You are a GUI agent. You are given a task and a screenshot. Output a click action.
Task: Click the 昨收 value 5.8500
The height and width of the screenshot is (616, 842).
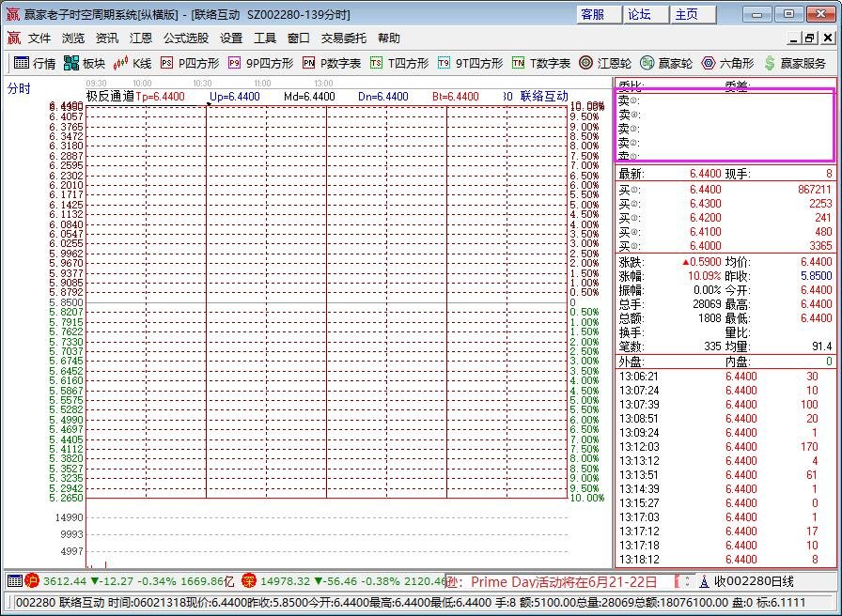[817, 276]
